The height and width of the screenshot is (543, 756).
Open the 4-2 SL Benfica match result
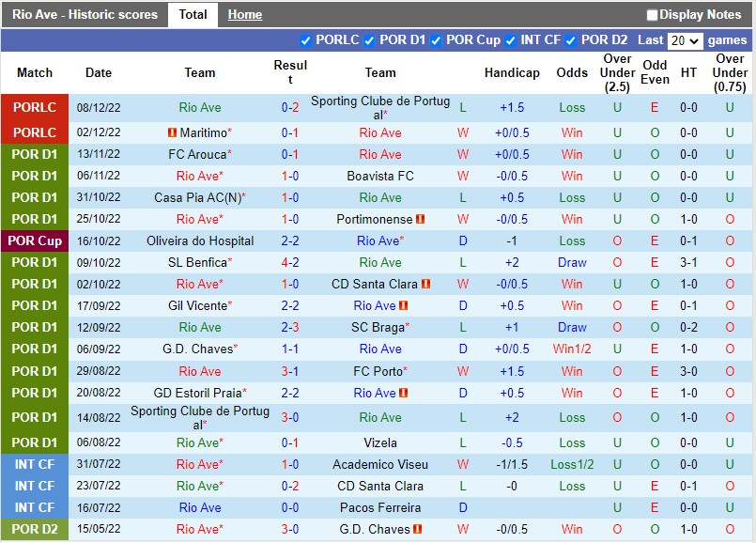(290, 262)
